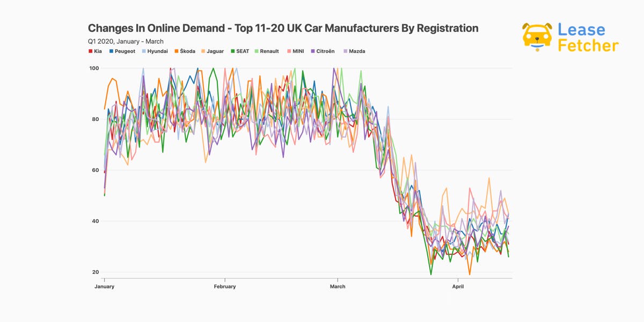The height and width of the screenshot is (322, 644).
Task: Click the chart title Changes In Online Demand
Action: 283,28
